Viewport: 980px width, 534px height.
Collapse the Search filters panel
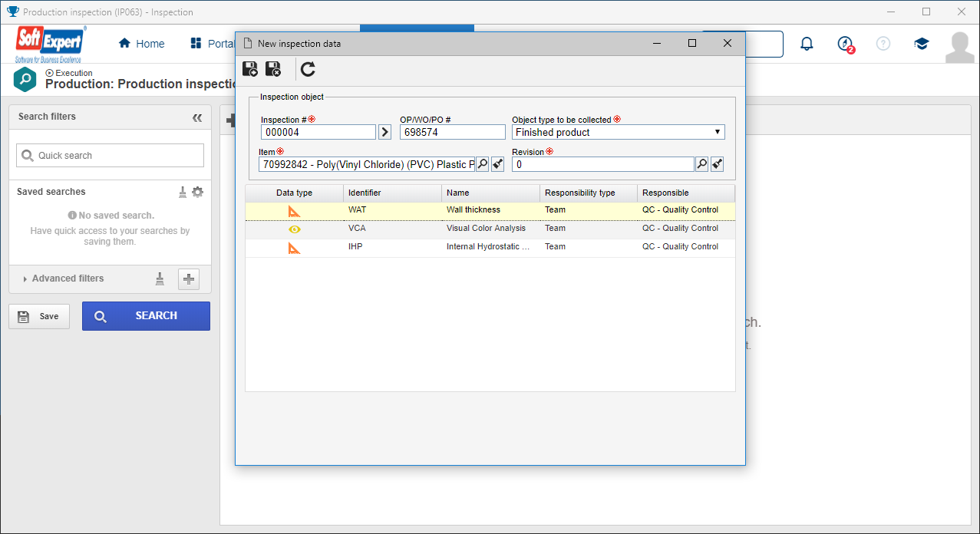coord(197,117)
